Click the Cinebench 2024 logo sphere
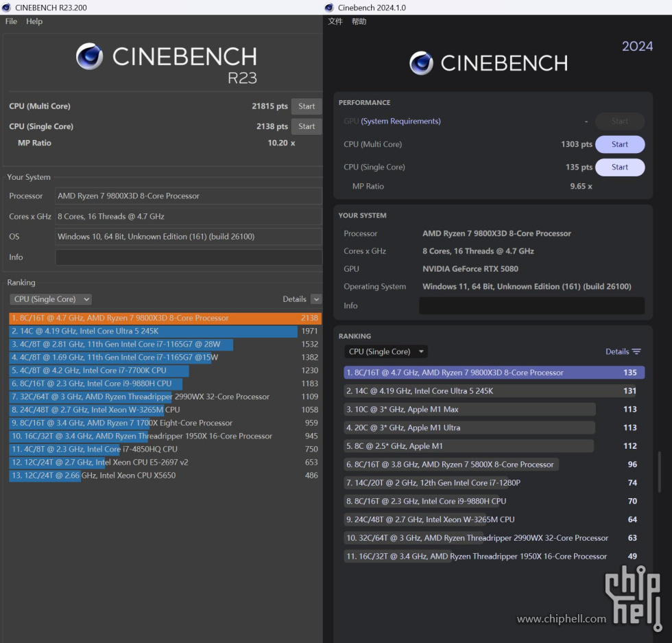 pyautogui.click(x=421, y=63)
